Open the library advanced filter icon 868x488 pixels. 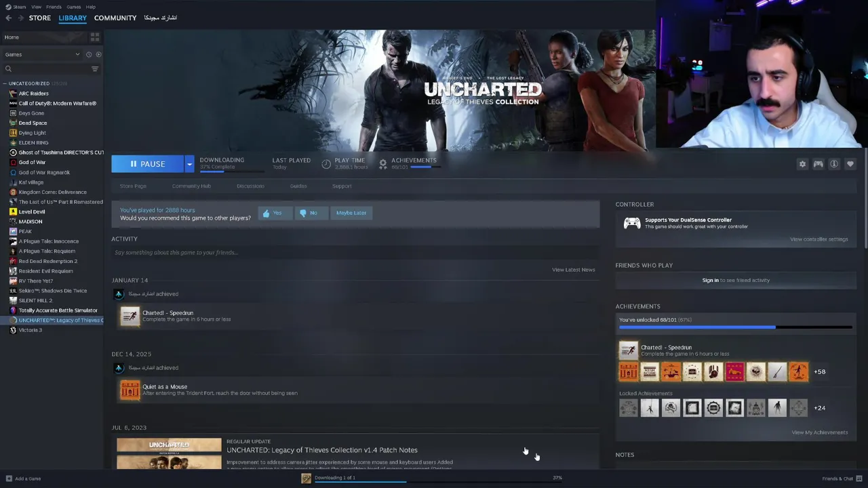[95, 68]
